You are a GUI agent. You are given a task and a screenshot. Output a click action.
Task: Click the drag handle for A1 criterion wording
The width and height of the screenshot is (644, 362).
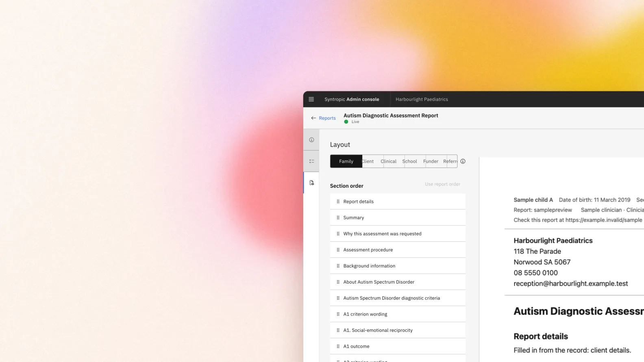pos(338,314)
